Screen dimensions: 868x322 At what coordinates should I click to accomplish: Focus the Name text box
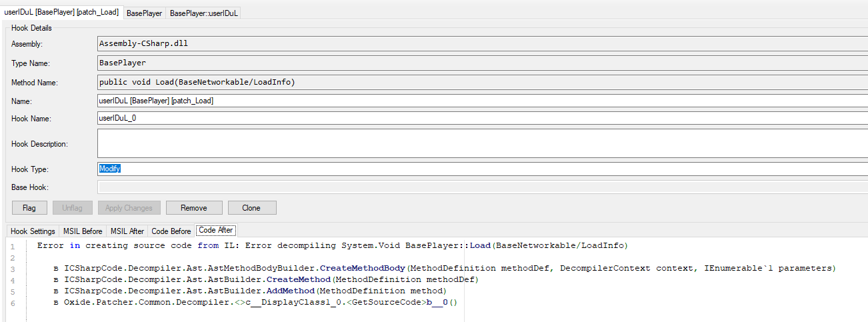coord(481,101)
